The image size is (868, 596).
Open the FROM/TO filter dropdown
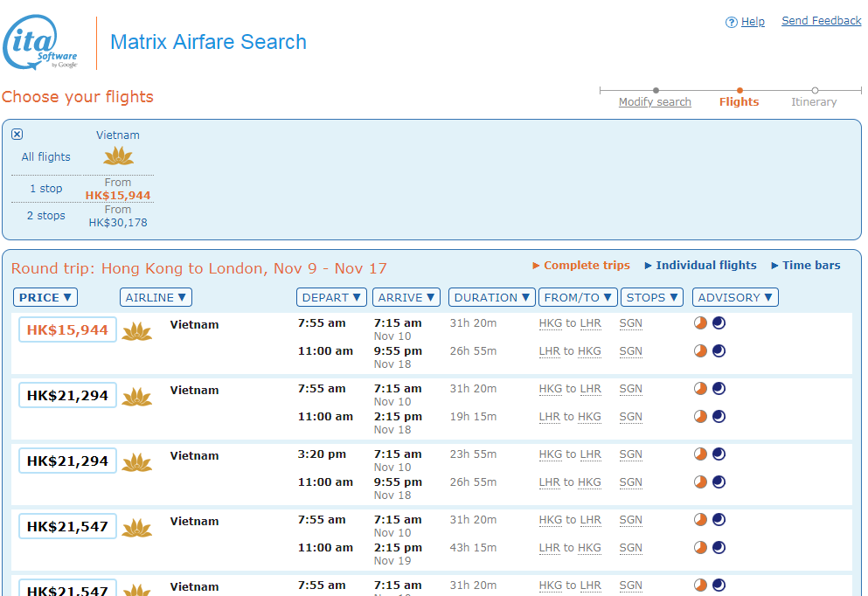pyautogui.click(x=579, y=297)
